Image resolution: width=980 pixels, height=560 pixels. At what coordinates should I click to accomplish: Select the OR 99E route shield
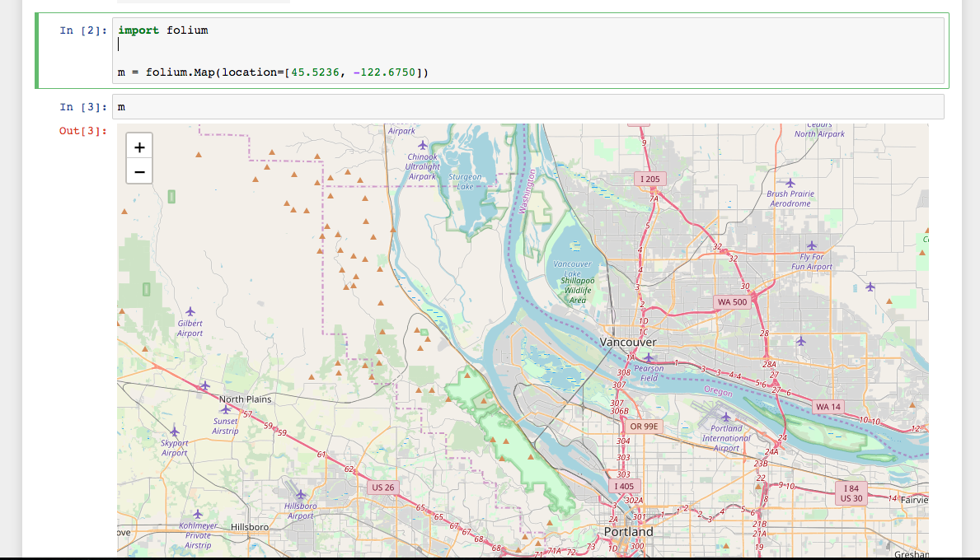click(x=644, y=427)
